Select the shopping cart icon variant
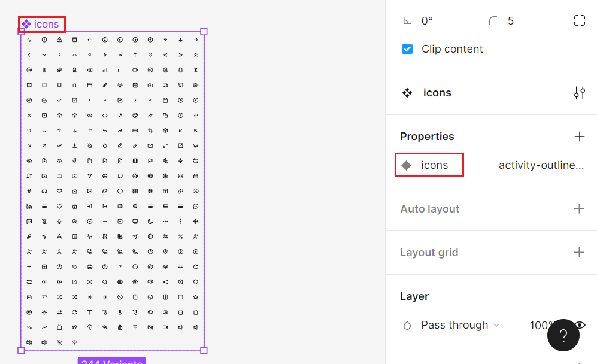This screenshot has width=597, height=364. pos(44,297)
